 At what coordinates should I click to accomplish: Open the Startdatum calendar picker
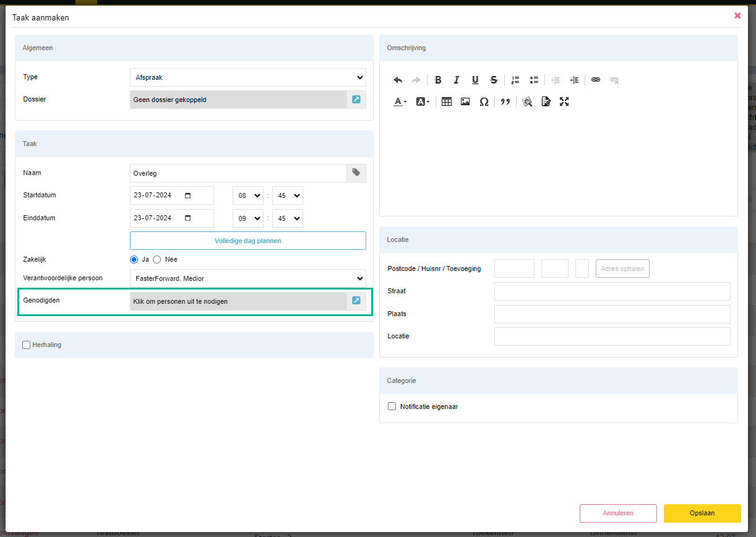[x=188, y=195]
